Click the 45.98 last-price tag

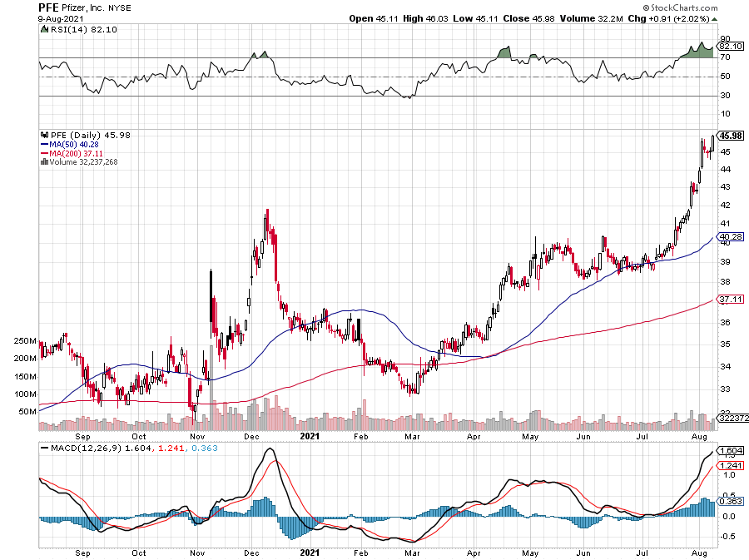pyautogui.click(x=731, y=136)
